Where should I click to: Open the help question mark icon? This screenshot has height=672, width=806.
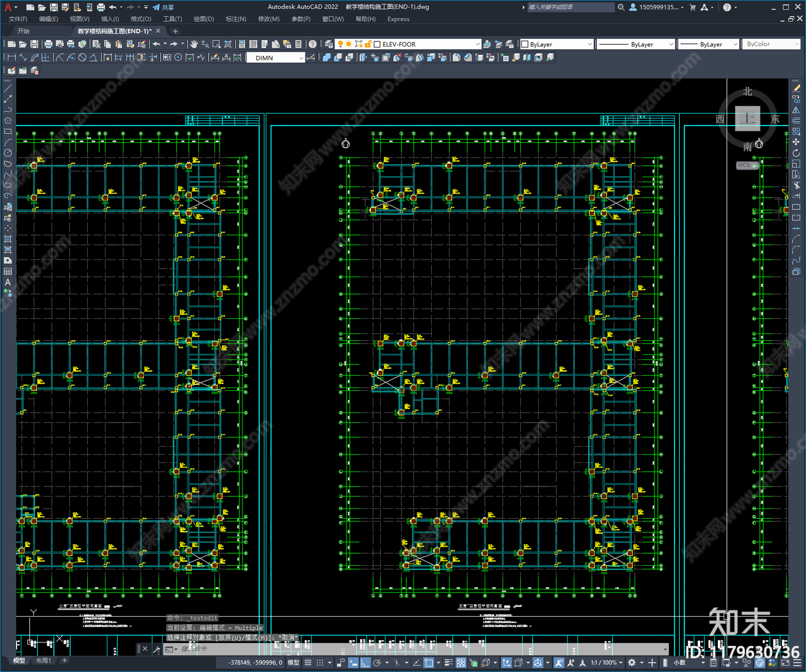pyautogui.click(x=313, y=44)
